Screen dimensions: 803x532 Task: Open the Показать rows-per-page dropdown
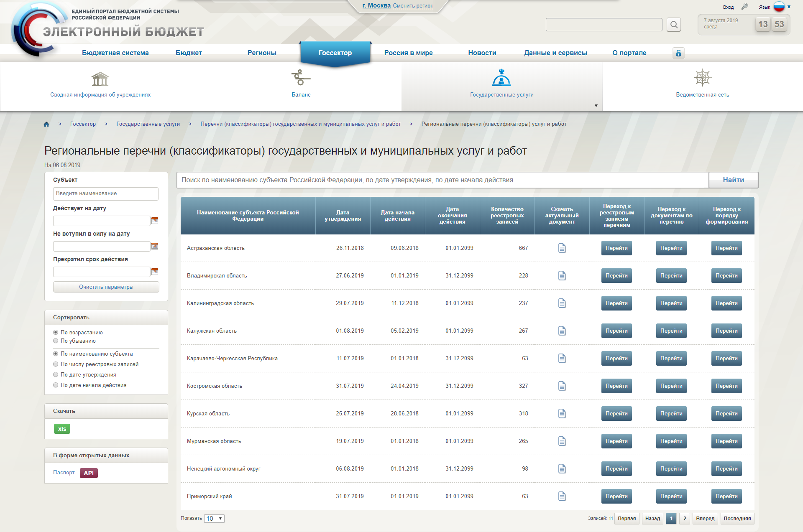214,519
